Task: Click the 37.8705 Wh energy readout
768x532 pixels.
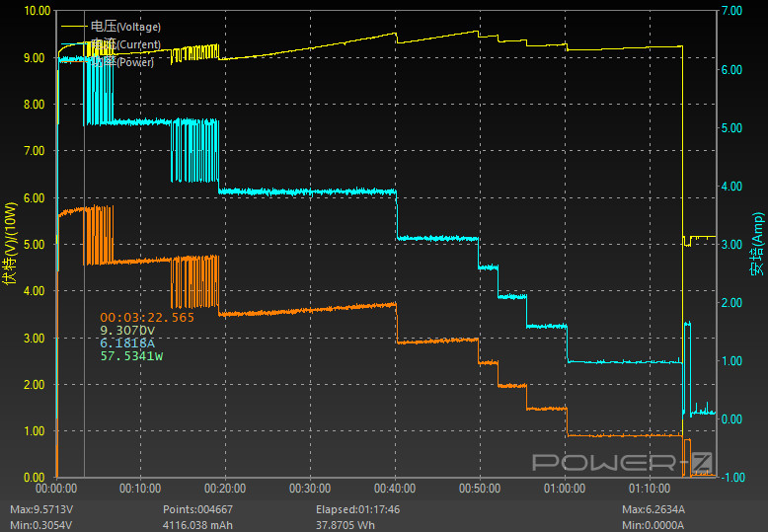Action: click(x=345, y=525)
